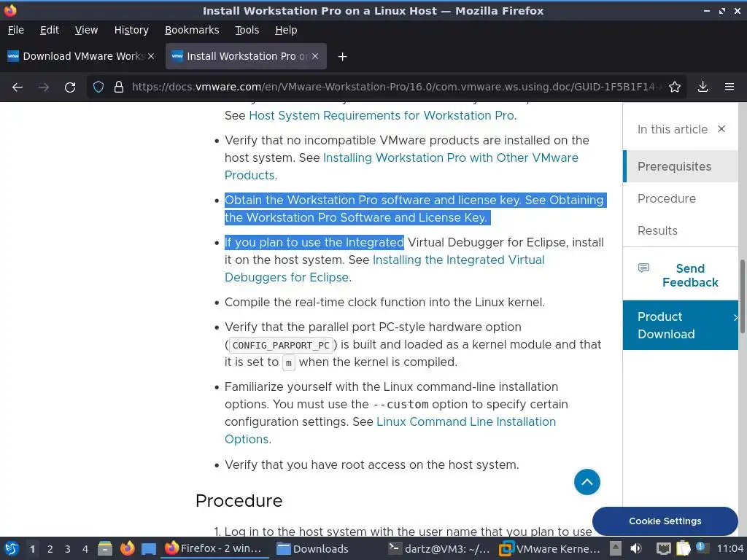The width and height of the screenshot is (747, 560).
Task: Open the Bookmarks menu
Action: pyautogui.click(x=192, y=30)
